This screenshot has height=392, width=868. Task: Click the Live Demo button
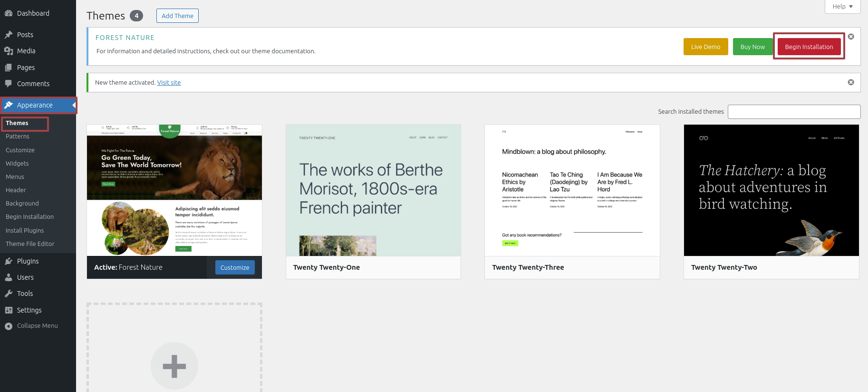[x=705, y=47]
